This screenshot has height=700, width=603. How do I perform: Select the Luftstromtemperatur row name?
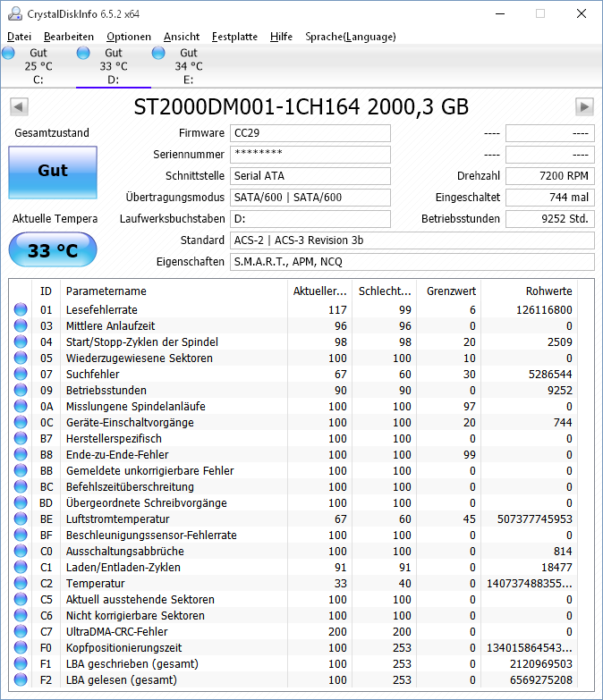point(118,519)
